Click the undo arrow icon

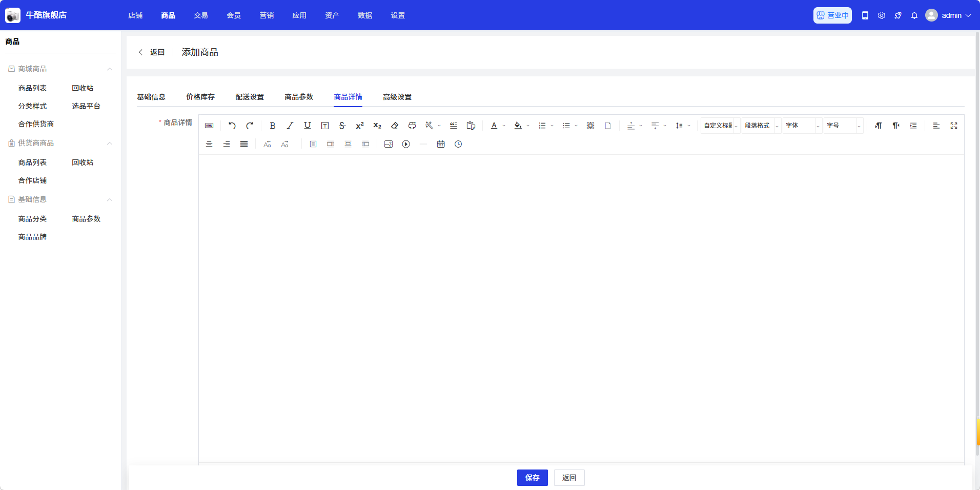[x=232, y=126]
